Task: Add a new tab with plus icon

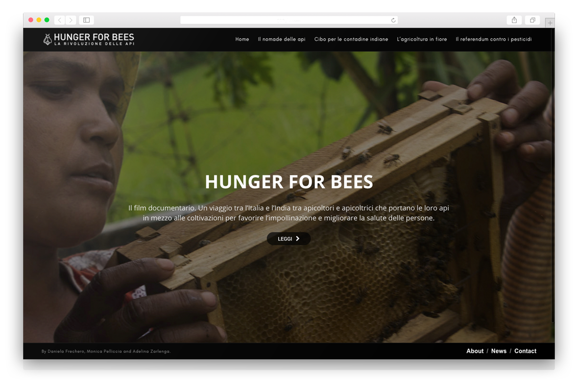Action: point(550,23)
